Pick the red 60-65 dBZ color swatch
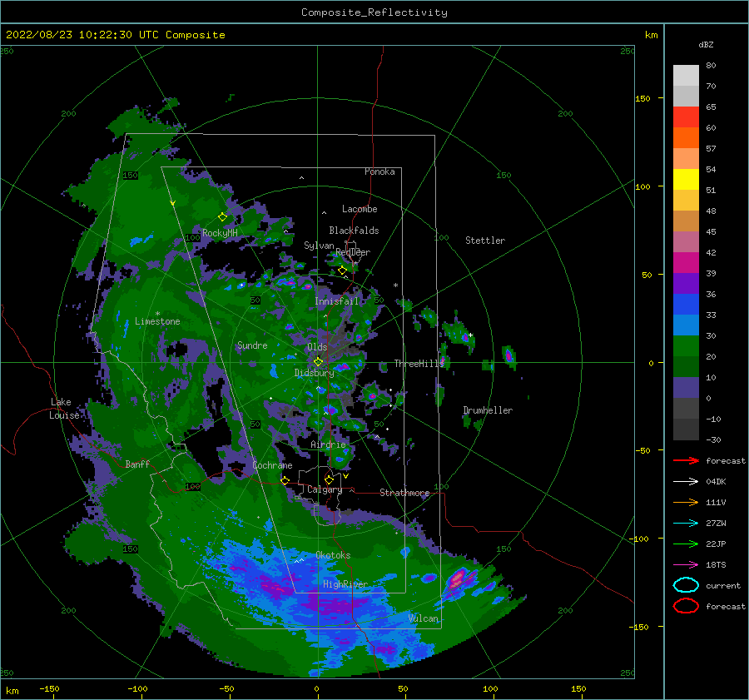 686,117
